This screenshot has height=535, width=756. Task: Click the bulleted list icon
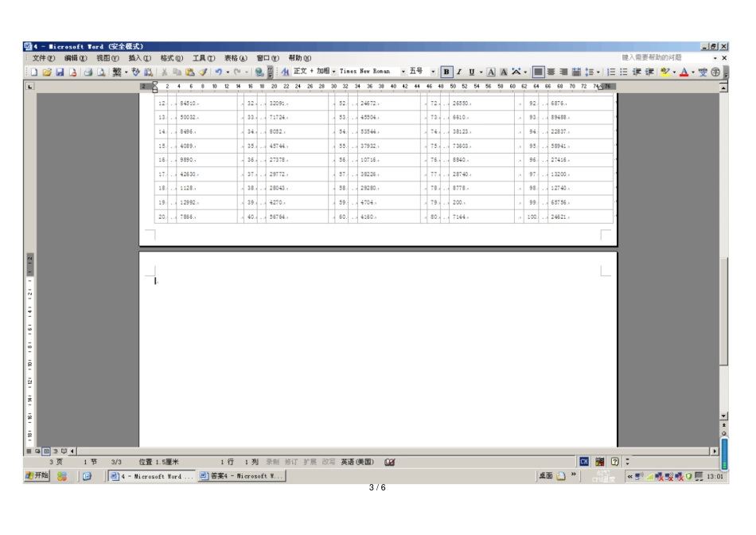click(x=623, y=72)
